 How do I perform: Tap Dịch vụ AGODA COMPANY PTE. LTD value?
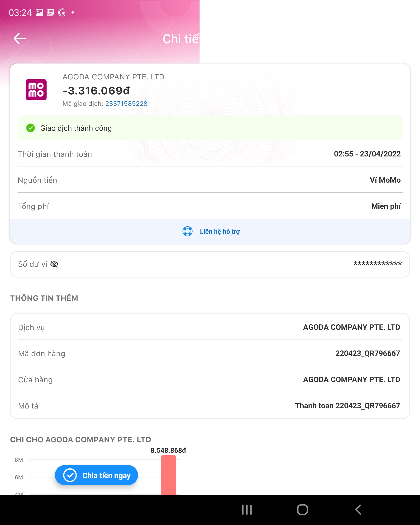[351, 327]
